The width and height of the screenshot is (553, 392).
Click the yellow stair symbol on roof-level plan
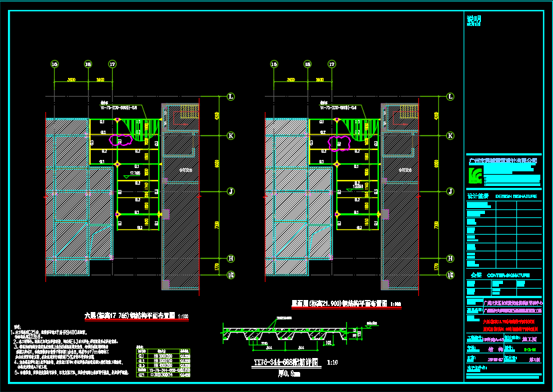tap(409, 112)
